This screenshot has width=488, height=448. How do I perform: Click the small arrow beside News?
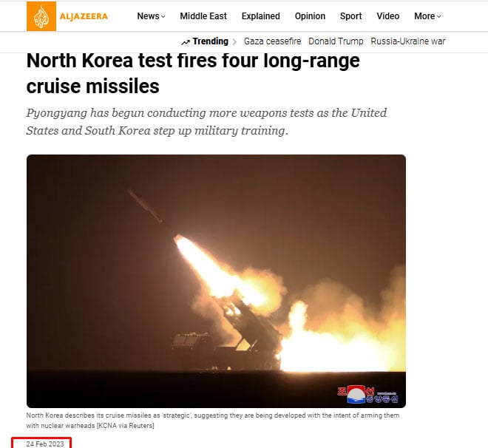tap(163, 16)
